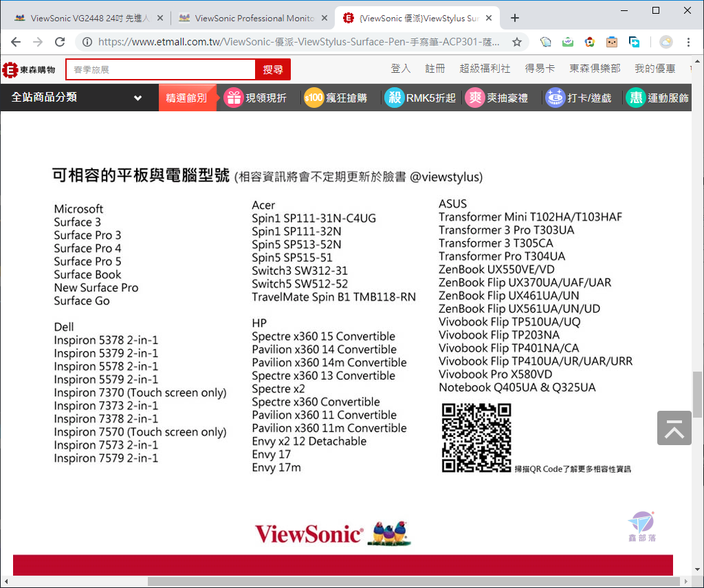Image resolution: width=704 pixels, height=588 pixels.
Task: Click the 爽 抽豪禮 badge icon
Action: 475,98
